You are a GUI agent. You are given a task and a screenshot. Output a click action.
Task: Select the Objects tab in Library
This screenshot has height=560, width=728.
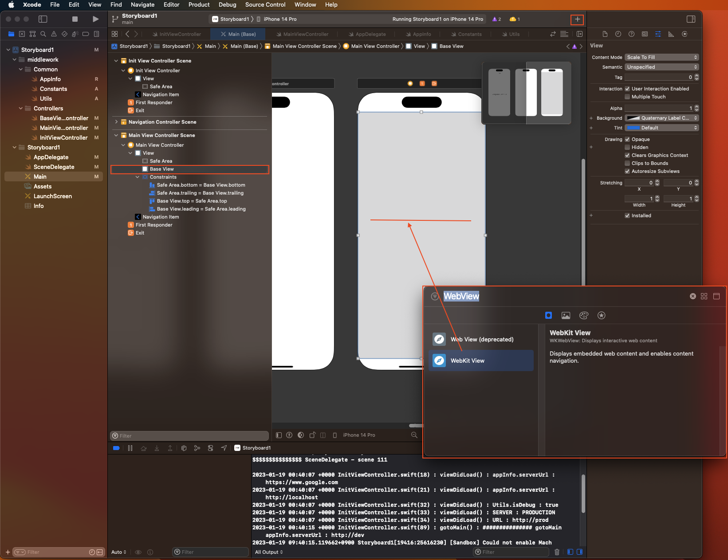[548, 315]
